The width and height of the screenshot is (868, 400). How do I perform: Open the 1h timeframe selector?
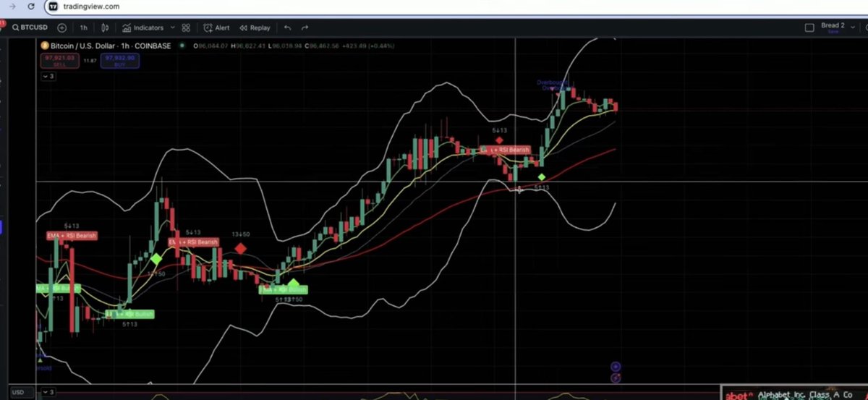coord(83,27)
